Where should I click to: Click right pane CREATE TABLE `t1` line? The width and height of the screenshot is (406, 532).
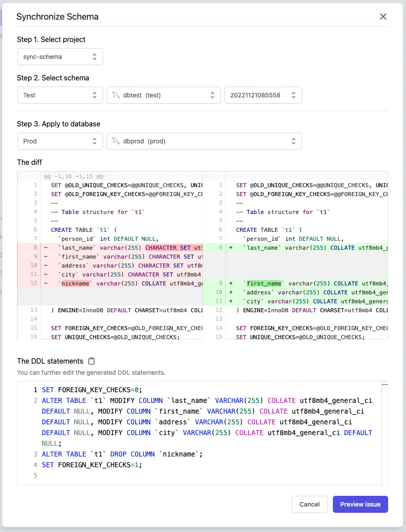pyautogui.click(x=269, y=230)
